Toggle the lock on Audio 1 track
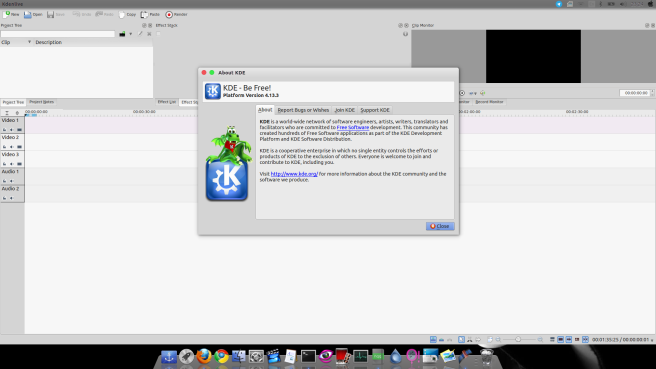 click(x=5, y=181)
